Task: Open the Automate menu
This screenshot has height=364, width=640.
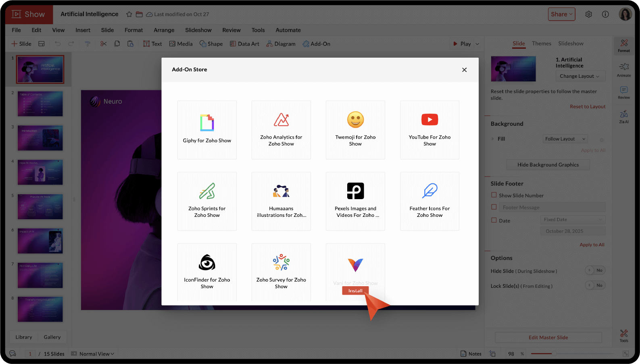Action: click(x=288, y=30)
